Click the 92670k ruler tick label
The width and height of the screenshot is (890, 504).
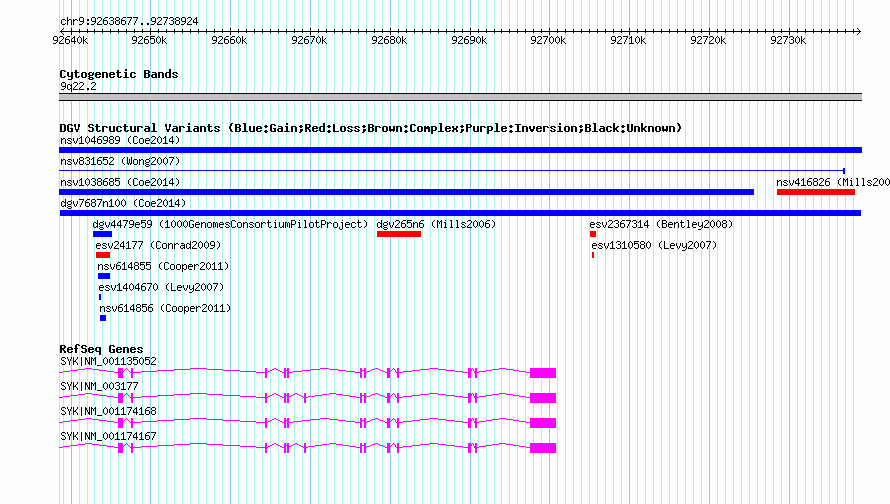309,40
